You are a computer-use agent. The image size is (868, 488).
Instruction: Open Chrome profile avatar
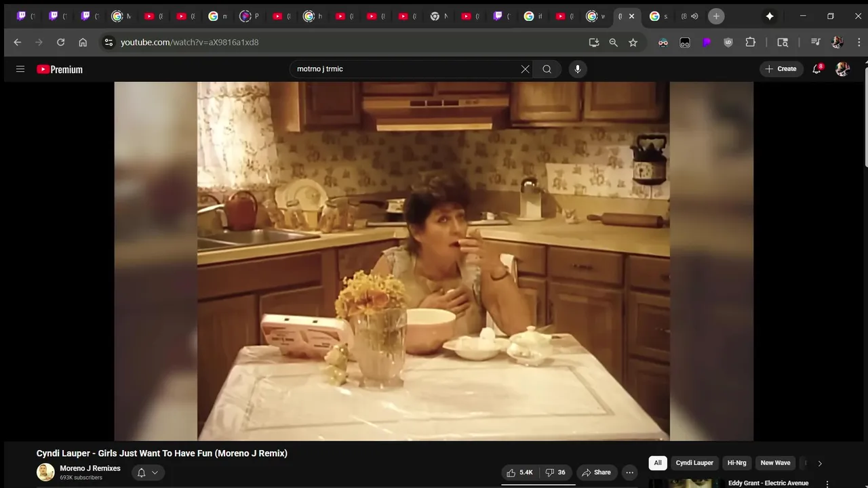pyautogui.click(x=837, y=42)
